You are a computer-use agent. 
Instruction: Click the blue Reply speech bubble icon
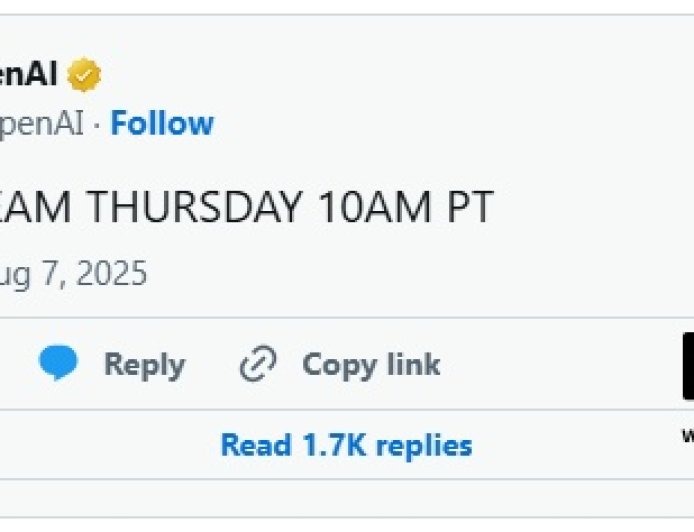pyautogui.click(x=58, y=364)
